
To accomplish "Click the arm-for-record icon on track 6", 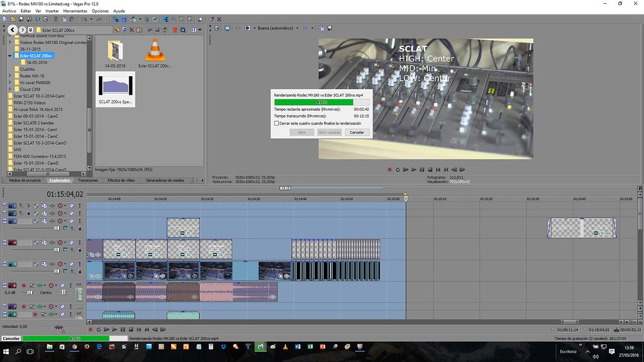I will 23,285.
